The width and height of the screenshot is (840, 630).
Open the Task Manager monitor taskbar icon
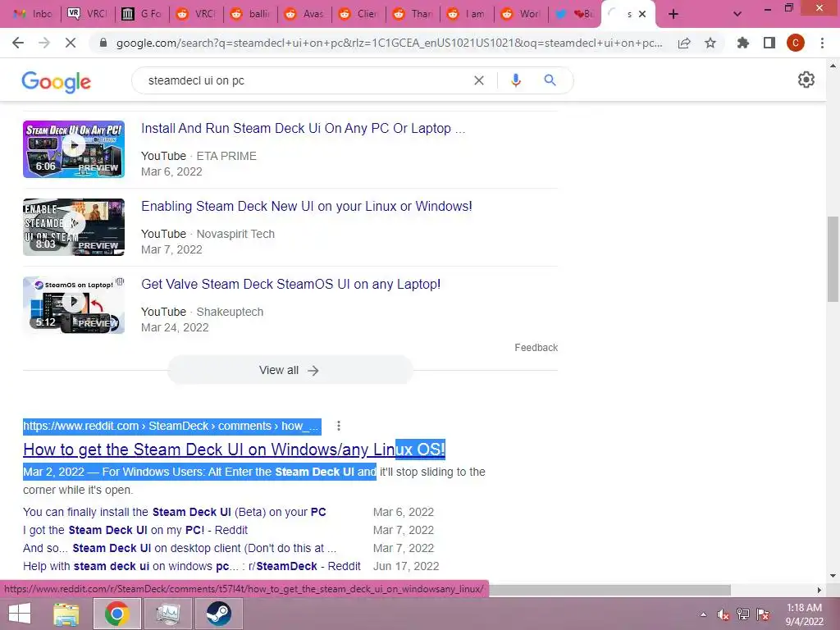tap(167, 614)
